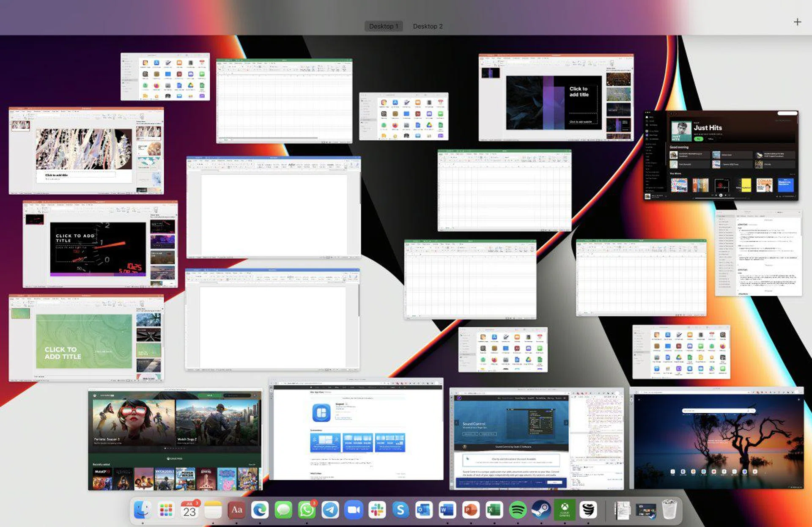Image resolution: width=812 pixels, height=527 pixels.
Task: Switch to Desktop 2 space
Action: (428, 26)
